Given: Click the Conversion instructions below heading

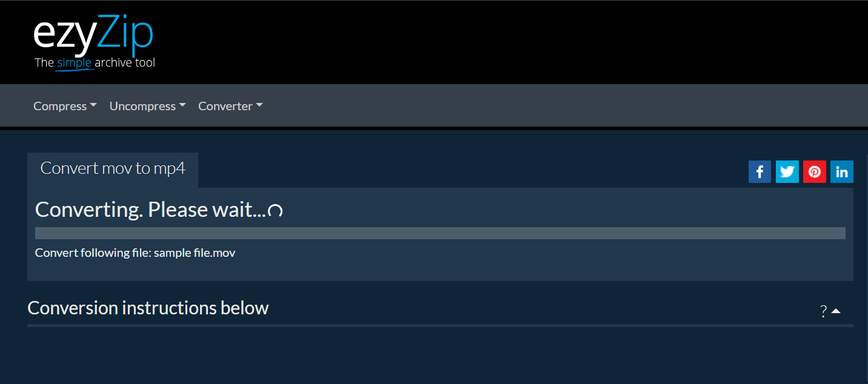Looking at the screenshot, I should [x=148, y=308].
